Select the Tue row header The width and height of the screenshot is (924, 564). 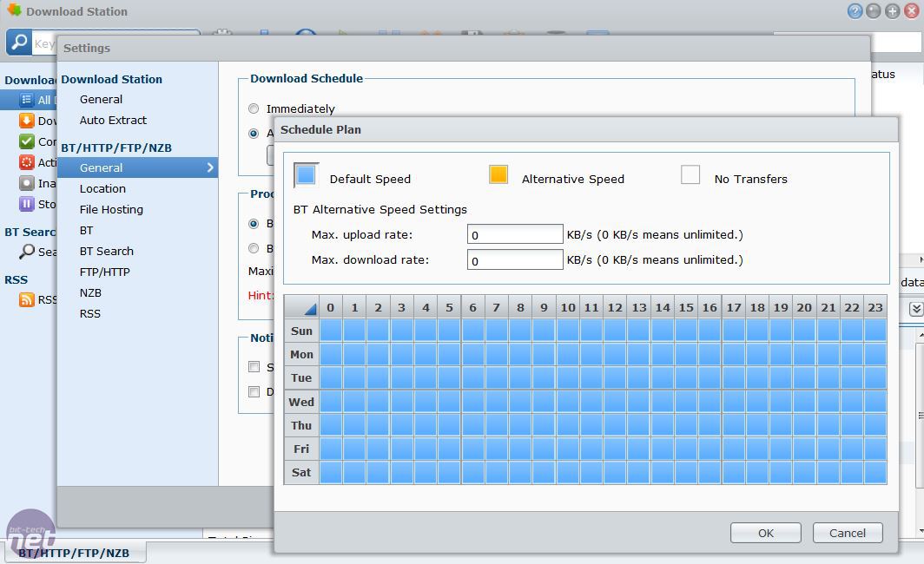(301, 378)
